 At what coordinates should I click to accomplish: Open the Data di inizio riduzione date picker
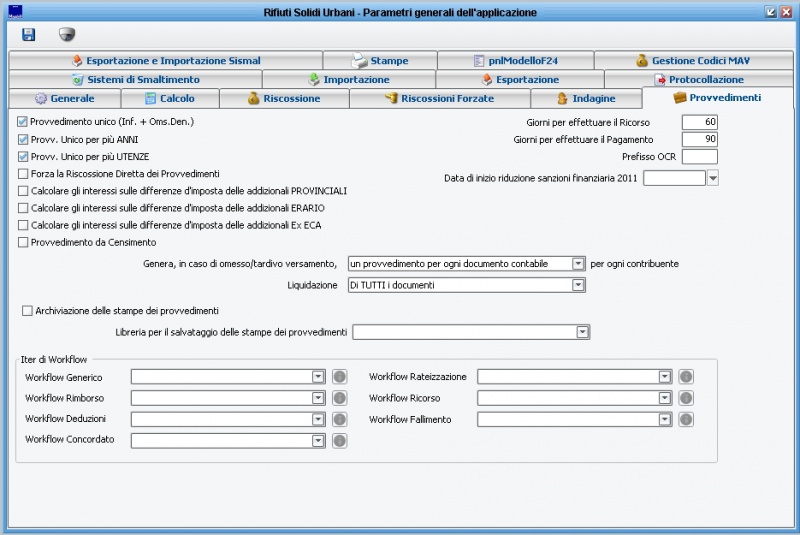[712, 179]
